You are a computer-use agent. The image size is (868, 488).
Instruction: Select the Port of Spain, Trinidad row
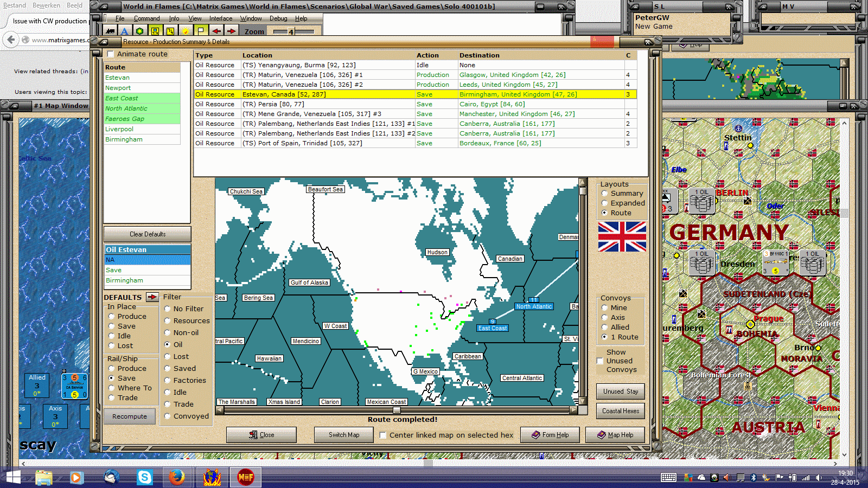click(415, 143)
